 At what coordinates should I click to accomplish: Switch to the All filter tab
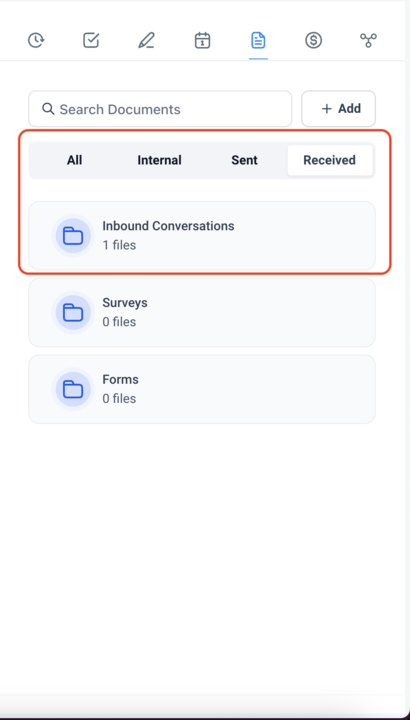(x=74, y=160)
